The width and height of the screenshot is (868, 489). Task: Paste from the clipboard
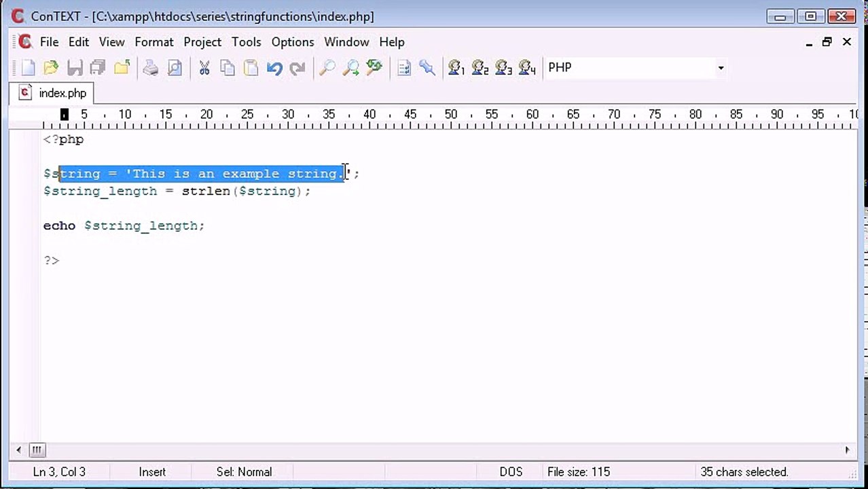pyautogui.click(x=251, y=67)
